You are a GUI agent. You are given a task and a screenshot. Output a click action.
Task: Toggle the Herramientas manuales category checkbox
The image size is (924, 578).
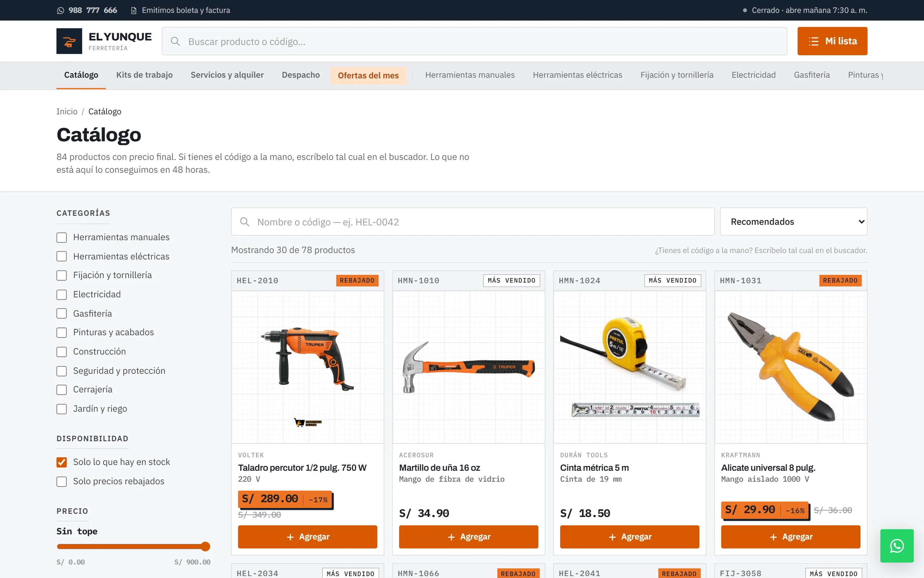[x=61, y=237]
